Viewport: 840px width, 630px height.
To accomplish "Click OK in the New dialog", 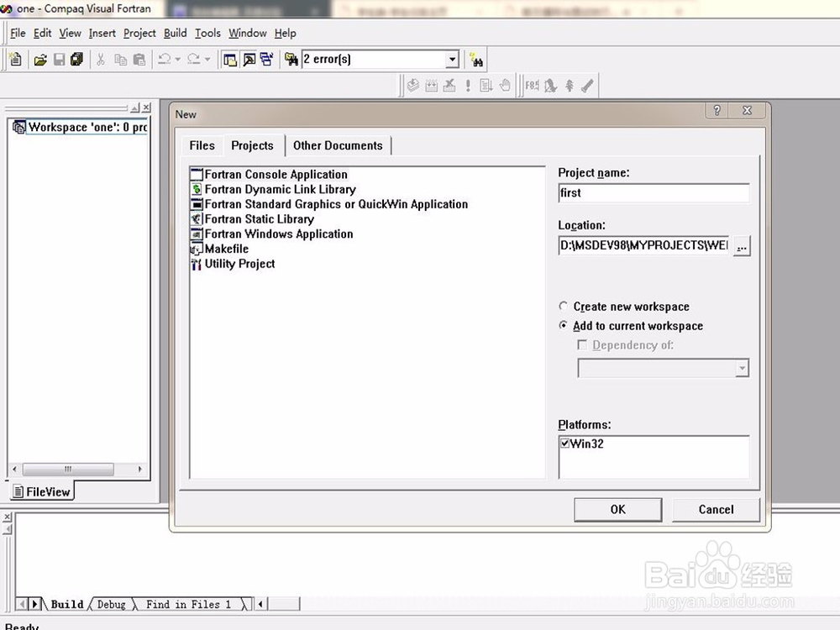I will tap(617, 510).
